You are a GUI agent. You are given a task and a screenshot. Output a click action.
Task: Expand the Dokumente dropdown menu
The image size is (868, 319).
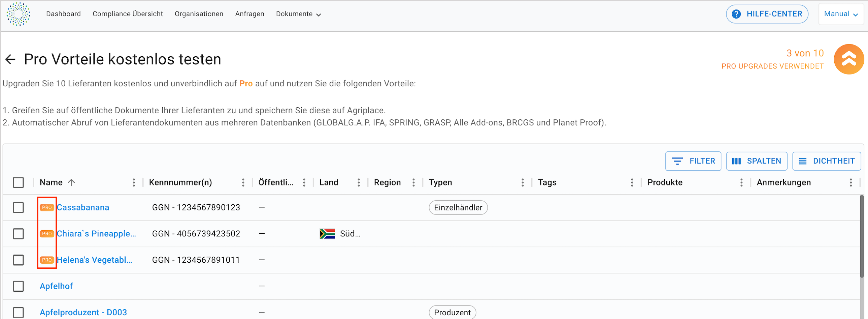[299, 14]
